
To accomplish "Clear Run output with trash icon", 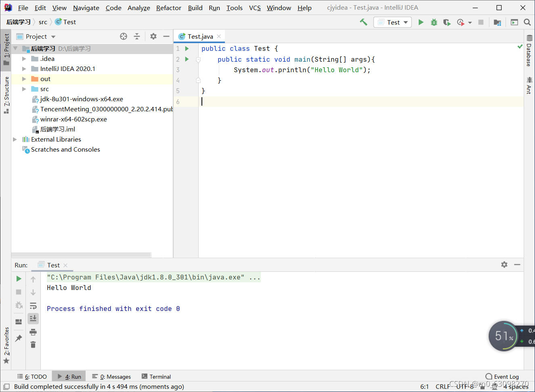I will pyautogui.click(x=33, y=344).
